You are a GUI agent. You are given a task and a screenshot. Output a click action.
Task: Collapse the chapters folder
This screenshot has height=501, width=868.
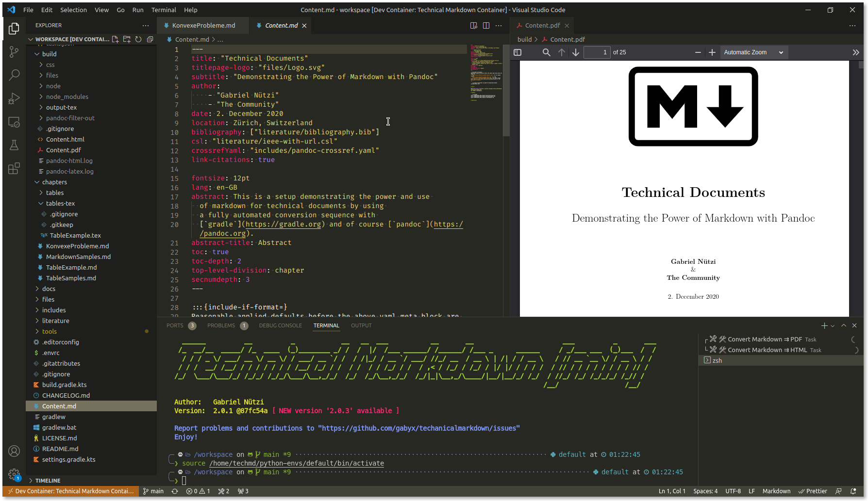[x=54, y=182]
